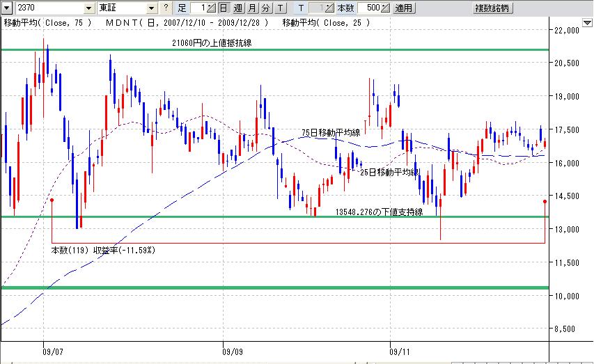The image size is (594, 364).
Task: Click the 本数 input field showing 500
Action: pos(369,8)
